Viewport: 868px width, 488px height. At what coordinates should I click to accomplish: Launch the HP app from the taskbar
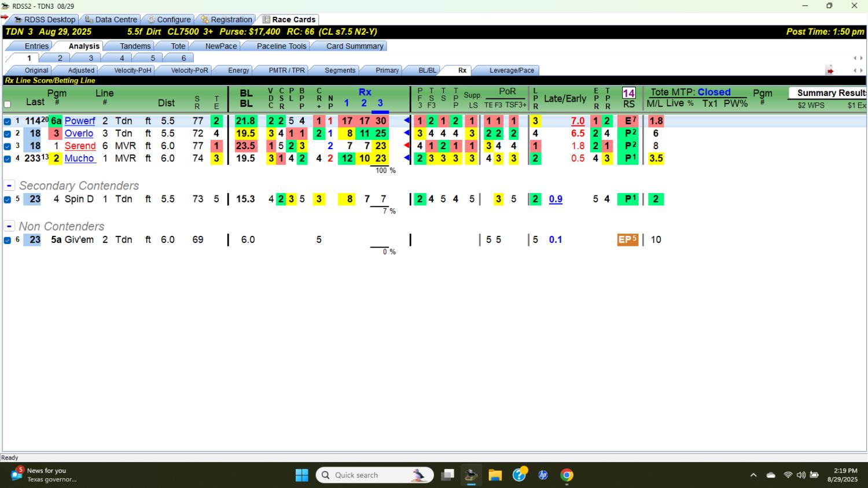coord(543,475)
